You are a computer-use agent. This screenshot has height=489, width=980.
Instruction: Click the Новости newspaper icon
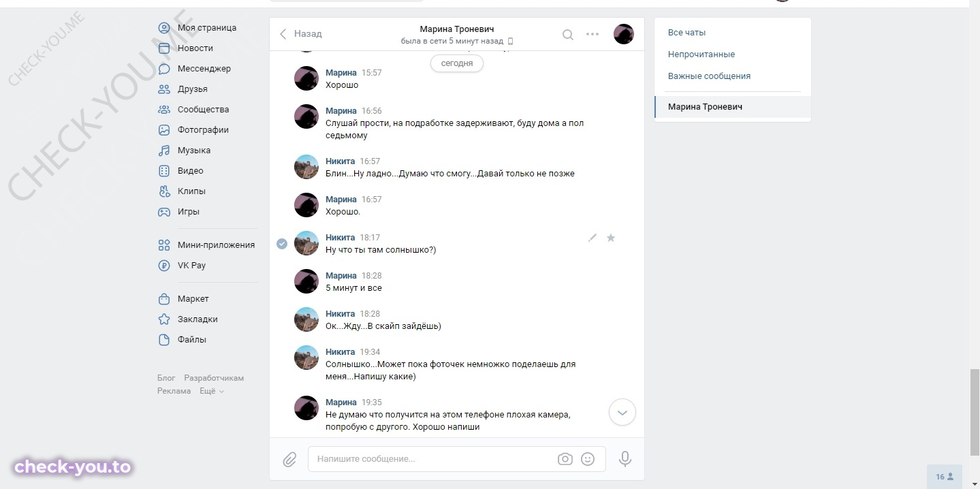click(164, 48)
